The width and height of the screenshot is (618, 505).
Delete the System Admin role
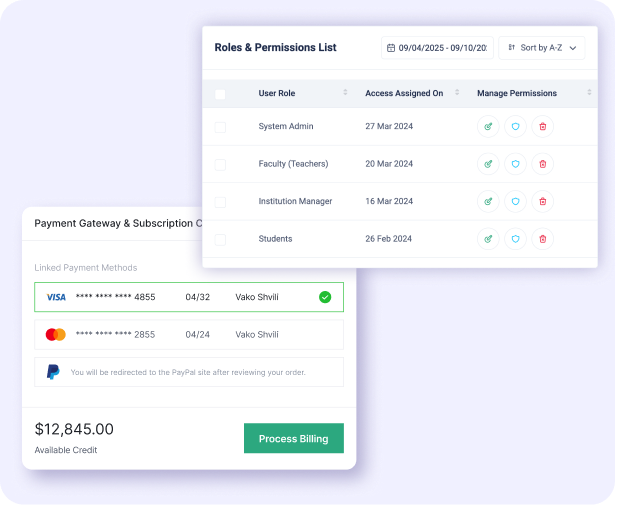[542, 126]
